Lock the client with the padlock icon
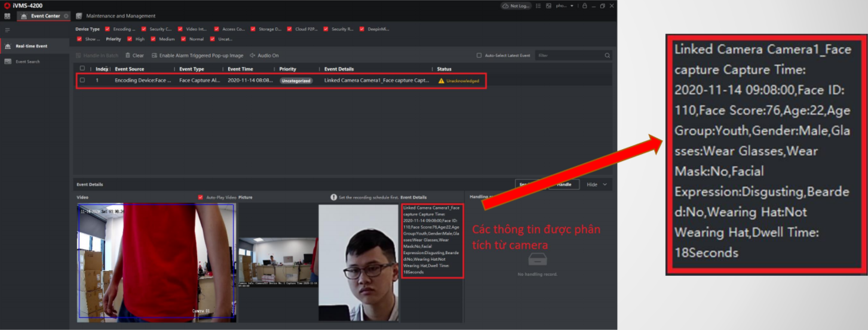Image resolution: width=868 pixels, height=330 pixels. tap(585, 6)
